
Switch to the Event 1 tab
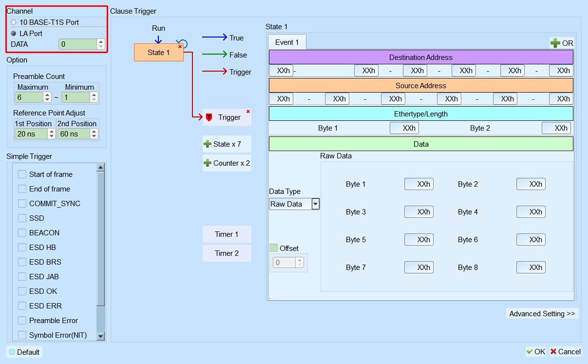tap(287, 42)
